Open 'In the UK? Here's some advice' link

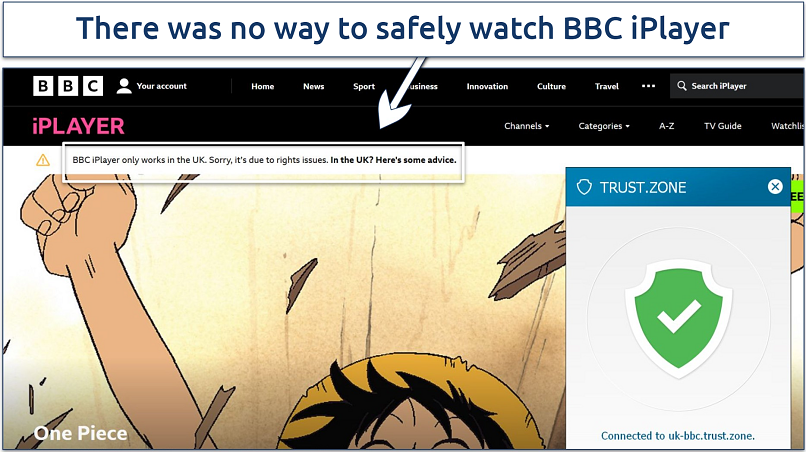point(393,160)
